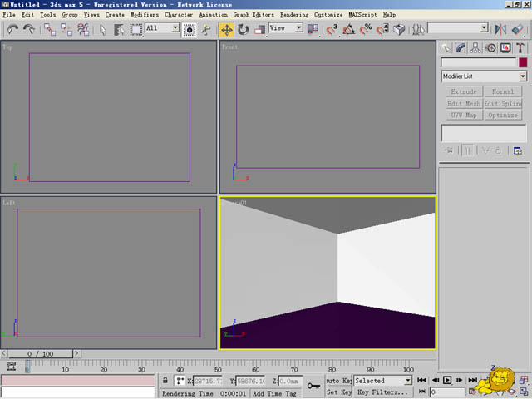Select the Select and Move tool
532x399 pixels.
(226, 29)
